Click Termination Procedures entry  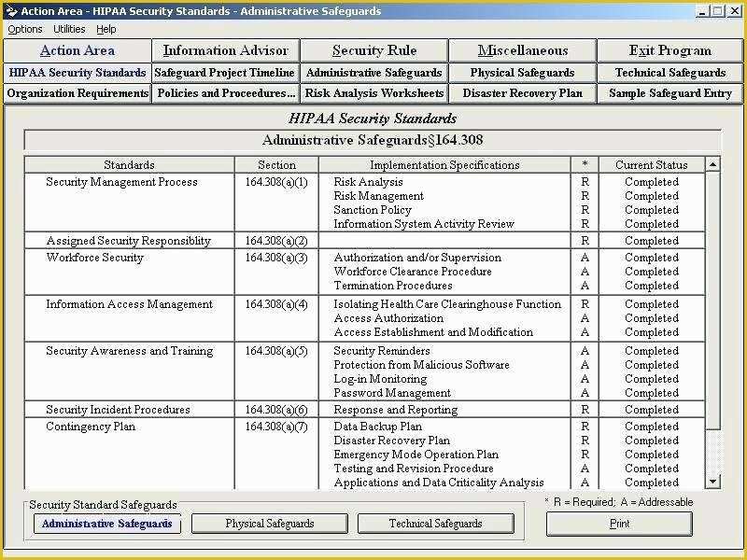pyautogui.click(x=393, y=286)
